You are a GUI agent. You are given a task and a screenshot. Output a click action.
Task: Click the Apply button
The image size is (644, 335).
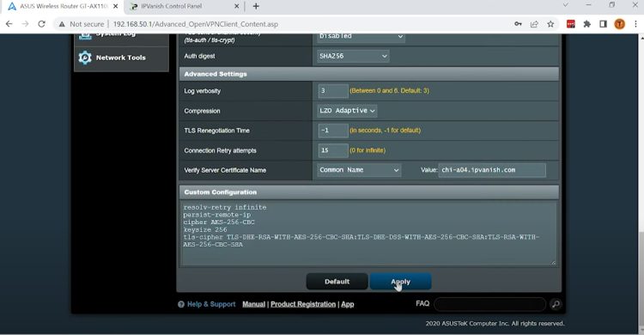[400, 282]
